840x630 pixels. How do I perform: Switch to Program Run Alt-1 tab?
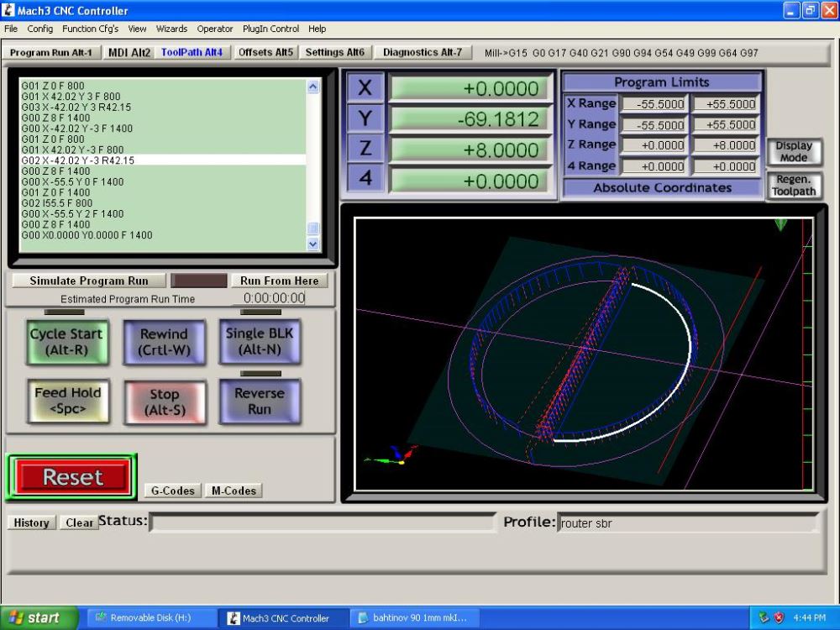click(x=51, y=52)
